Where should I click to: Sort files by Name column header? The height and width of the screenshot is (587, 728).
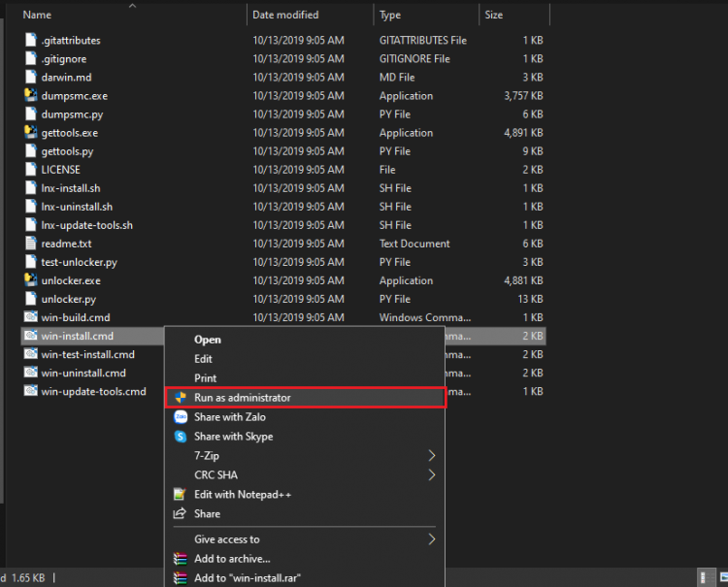[x=37, y=15]
